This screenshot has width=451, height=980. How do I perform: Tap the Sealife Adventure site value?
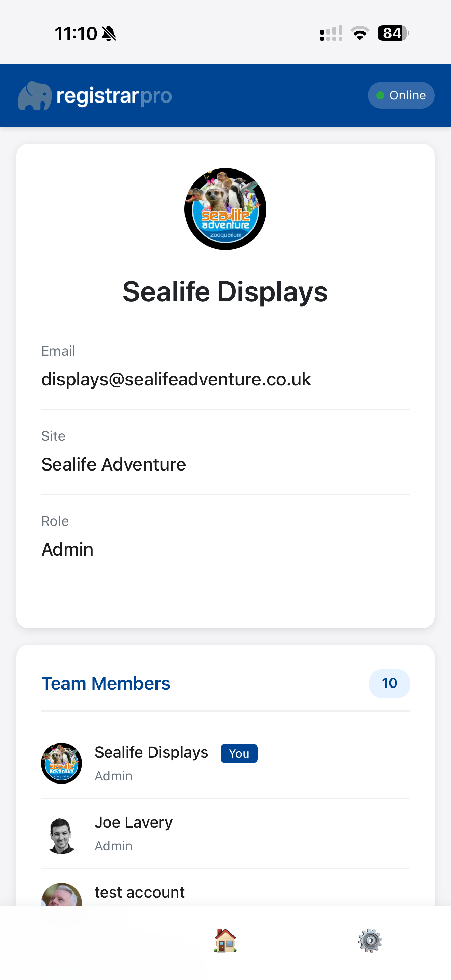113,464
